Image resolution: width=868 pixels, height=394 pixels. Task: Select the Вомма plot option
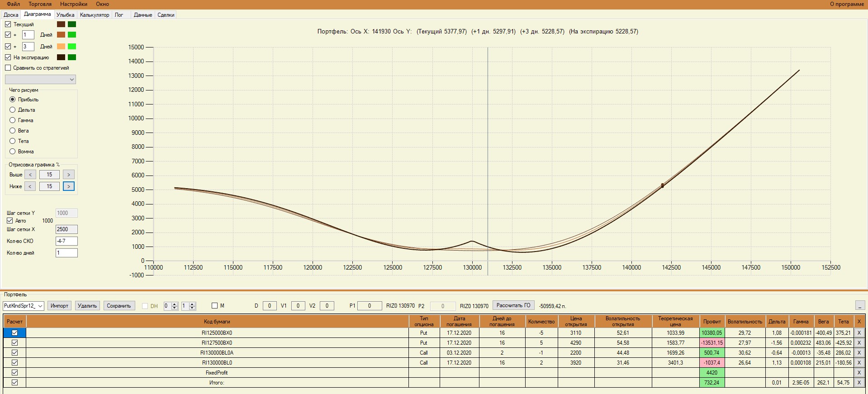[13, 152]
